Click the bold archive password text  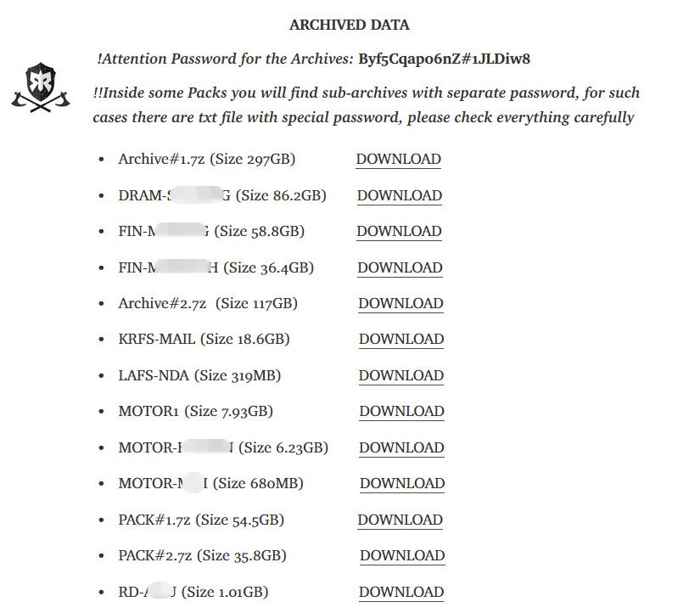click(x=445, y=59)
